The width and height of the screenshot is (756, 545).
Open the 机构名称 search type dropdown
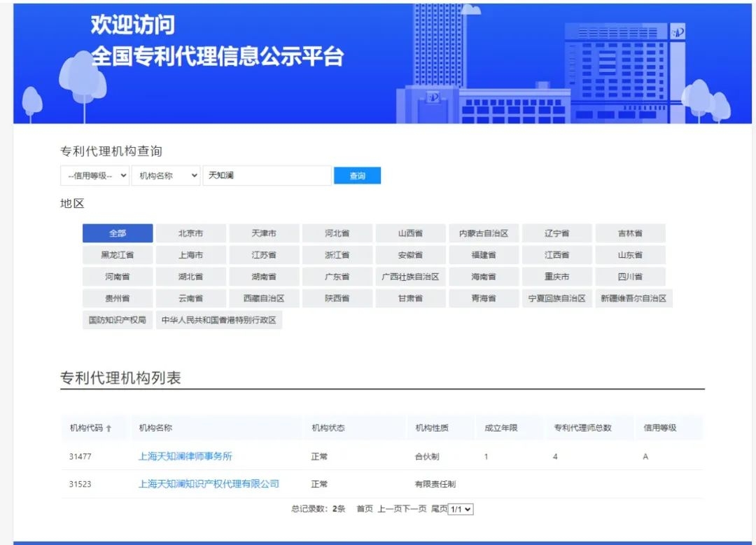[x=166, y=176]
